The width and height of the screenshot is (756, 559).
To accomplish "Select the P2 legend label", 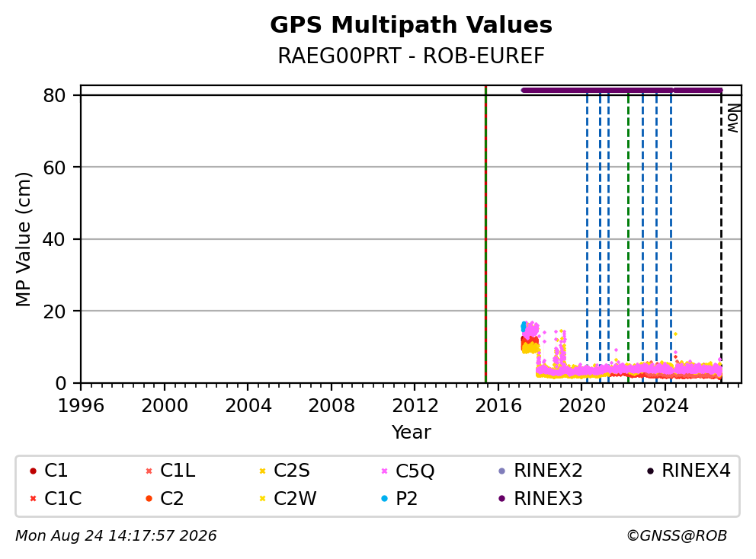I will (x=406, y=498).
